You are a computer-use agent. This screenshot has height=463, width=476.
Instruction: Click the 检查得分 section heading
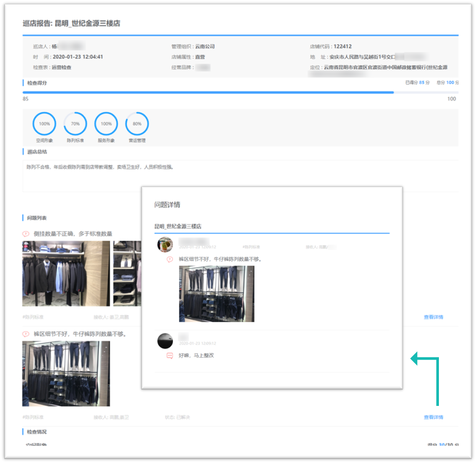(37, 83)
